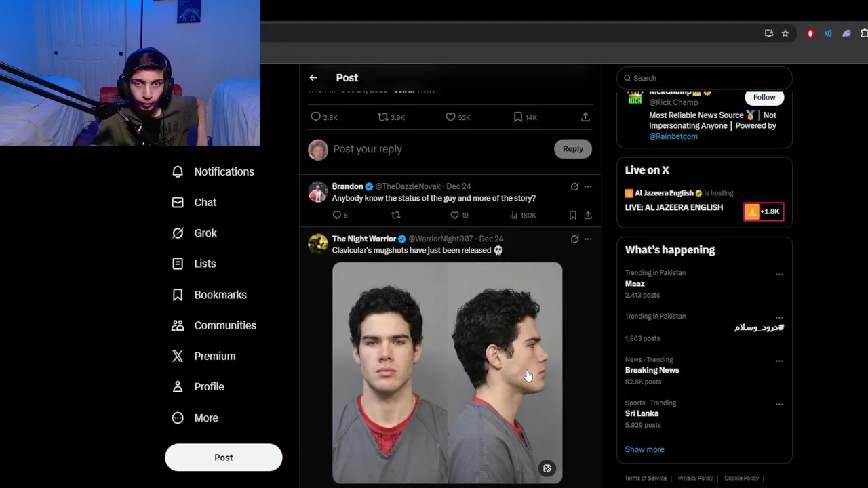Bookmark the main post showing 14K
Image resolution: width=868 pixels, height=488 pixels.
coord(525,117)
